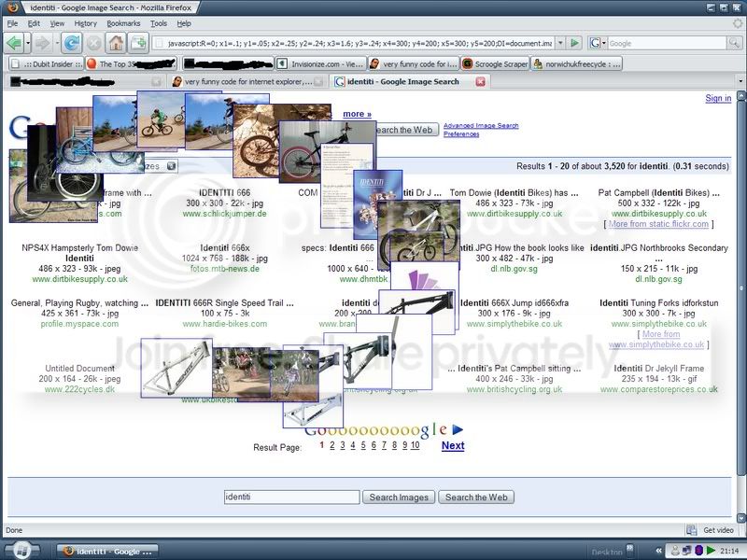Open the 'More from static.flickr.com' link

click(658, 224)
